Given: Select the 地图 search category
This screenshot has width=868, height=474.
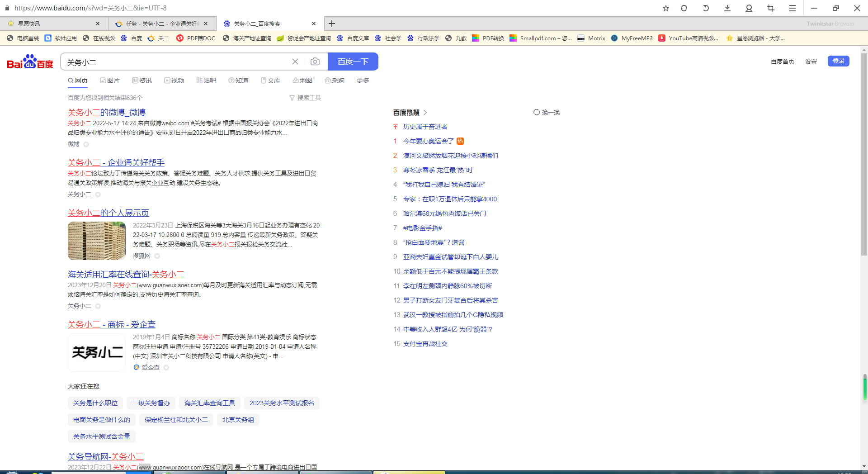Looking at the screenshot, I should [302, 81].
